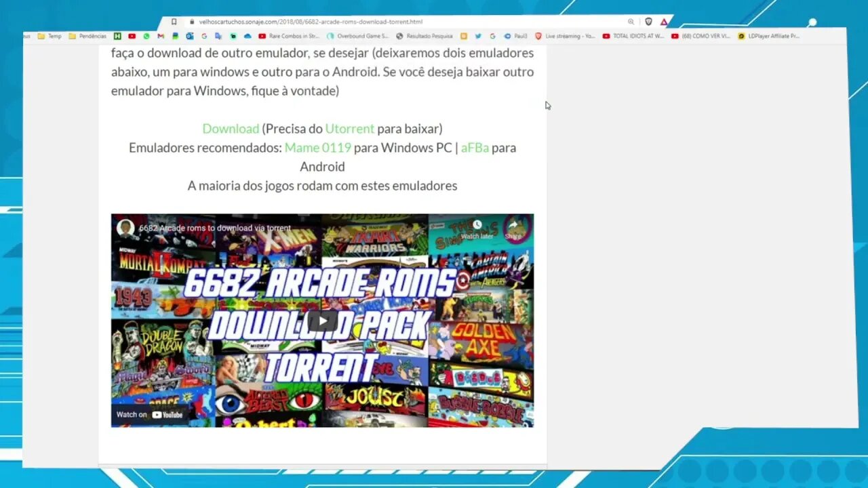Viewport: 868px width, 488px height.
Task: Open TOTAL IDIOTS AT W... bookmark
Action: point(633,36)
